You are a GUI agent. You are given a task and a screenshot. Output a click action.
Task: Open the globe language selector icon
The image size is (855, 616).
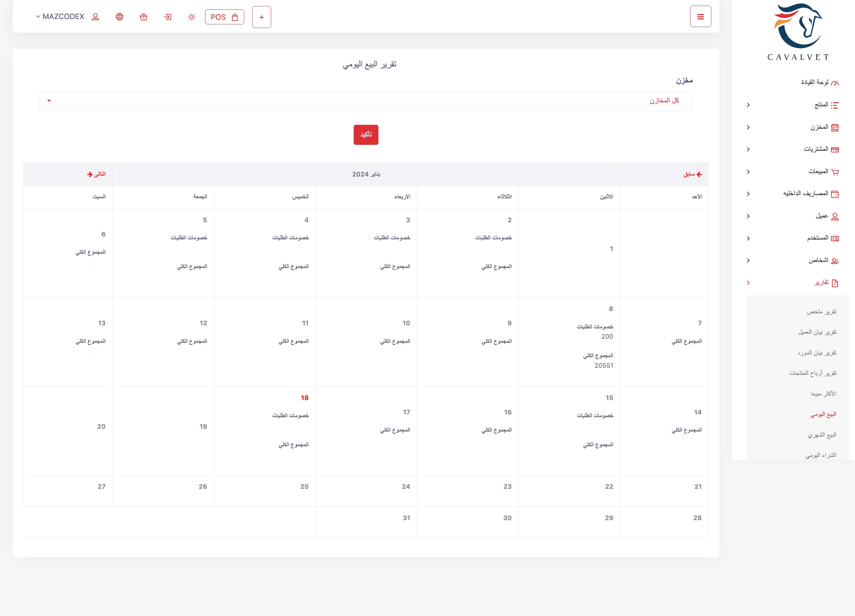coord(120,17)
